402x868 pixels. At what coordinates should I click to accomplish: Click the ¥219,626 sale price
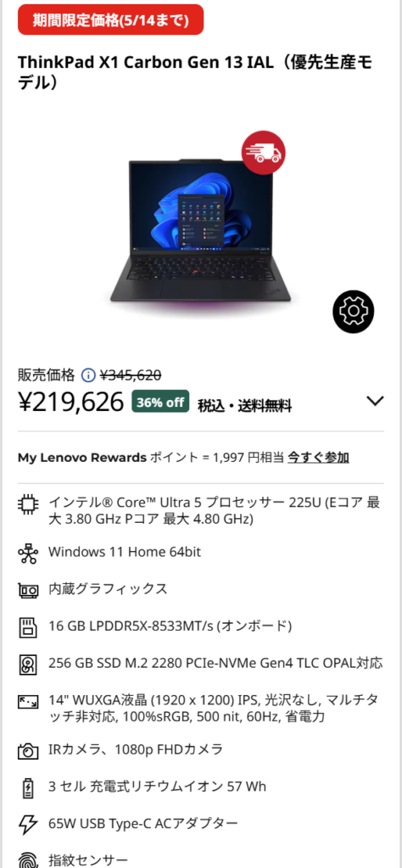pos(71,402)
